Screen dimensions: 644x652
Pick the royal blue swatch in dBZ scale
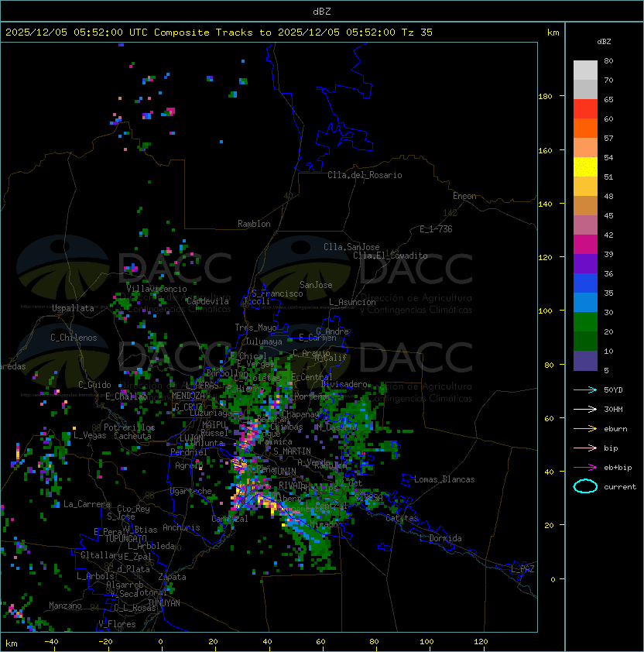tap(585, 283)
